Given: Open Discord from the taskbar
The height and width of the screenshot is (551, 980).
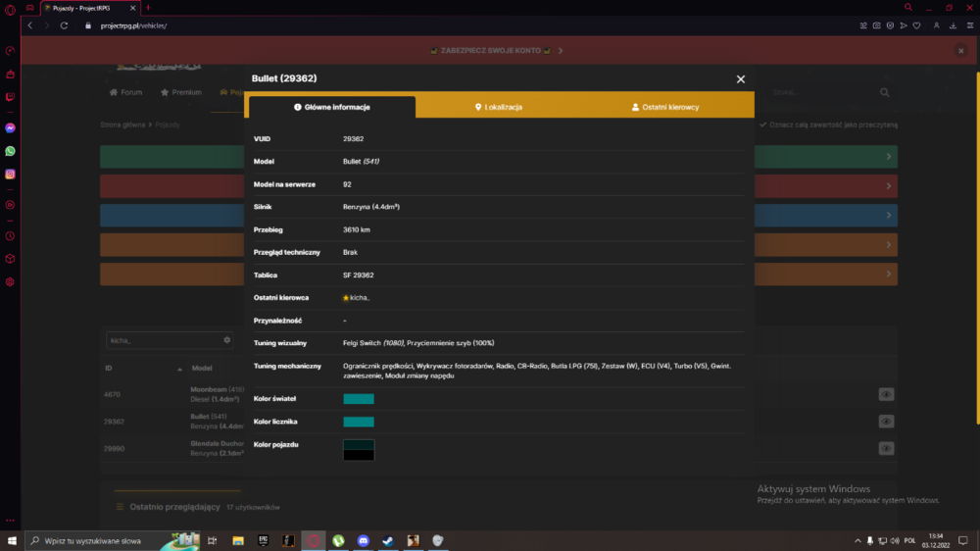Looking at the screenshot, I should (x=364, y=541).
